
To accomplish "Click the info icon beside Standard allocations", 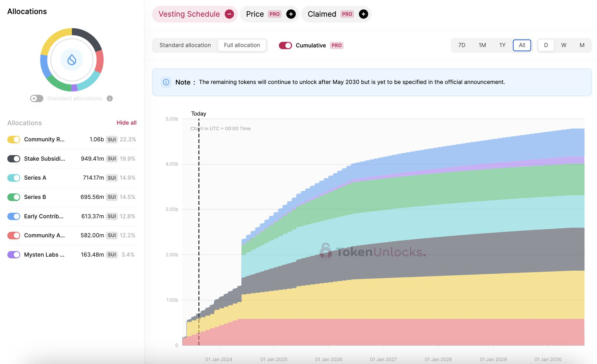I will 110,99.
